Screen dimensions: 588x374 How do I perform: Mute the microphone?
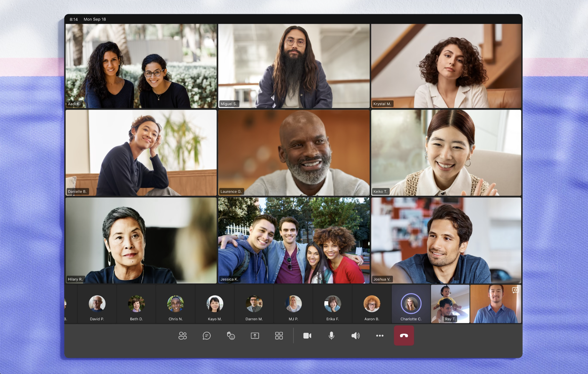[x=331, y=336]
